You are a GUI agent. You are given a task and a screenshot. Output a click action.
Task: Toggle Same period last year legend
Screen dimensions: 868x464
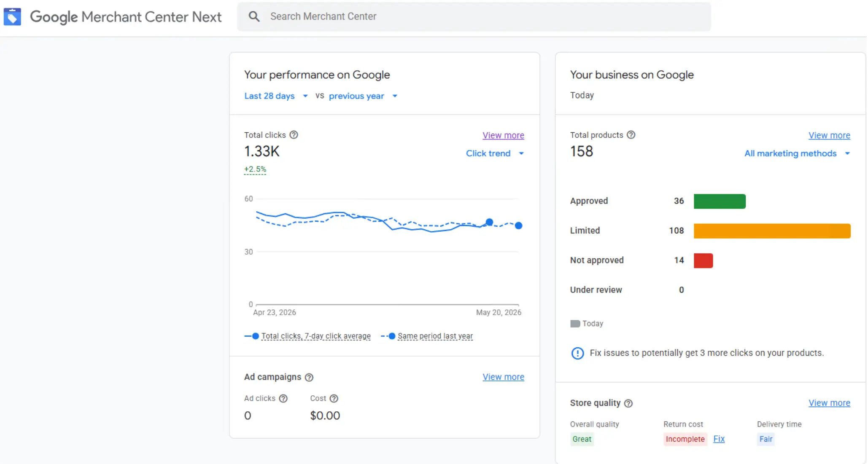(427, 336)
